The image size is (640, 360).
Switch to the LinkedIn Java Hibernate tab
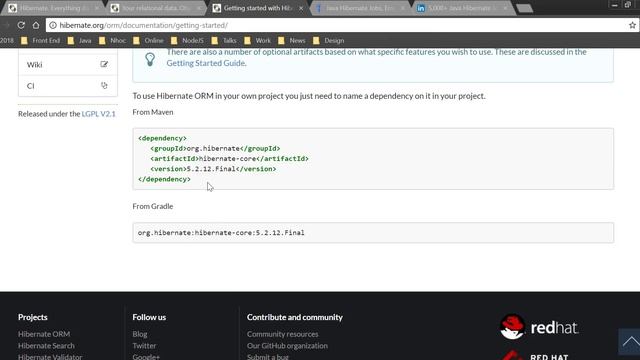click(x=461, y=8)
